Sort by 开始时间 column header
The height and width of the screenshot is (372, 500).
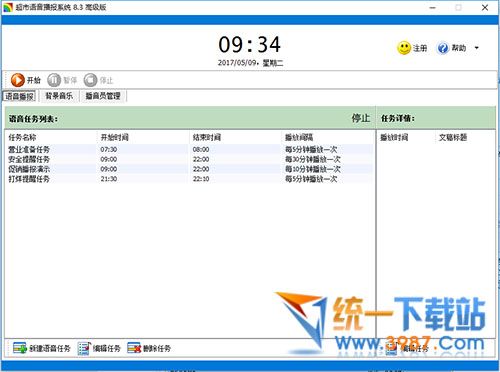point(114,137)
